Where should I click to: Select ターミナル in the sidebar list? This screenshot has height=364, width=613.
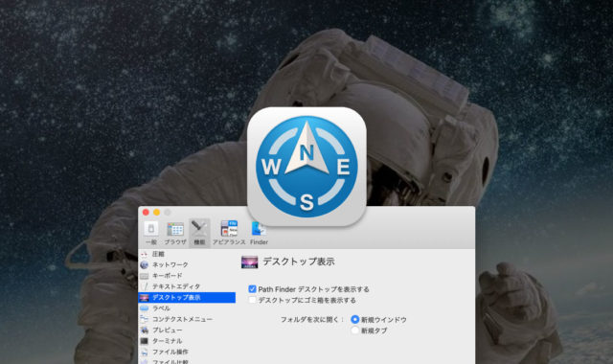(187, 341)
